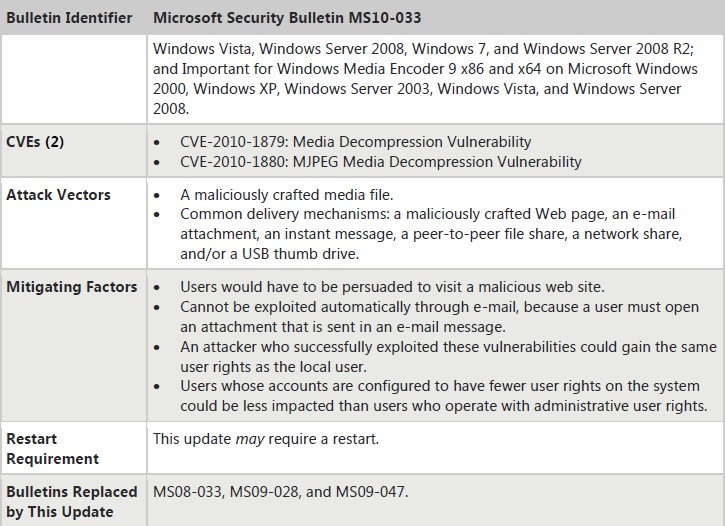
Task: Click the maliciously crafted media file bullet
Action: [x=287, y=195]
